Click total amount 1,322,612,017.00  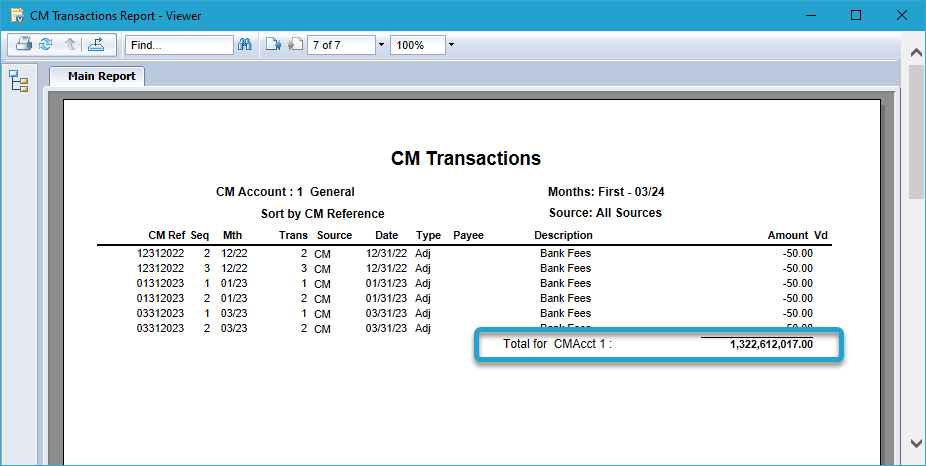[x=771, y=344]
